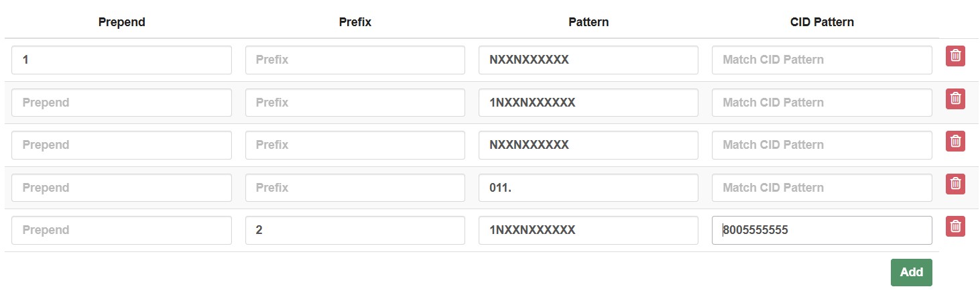Image resolution: width=980 pixels, height=295 pixels.
Task: Select second row's Pattern field 1NXXNXXXXXX
Action: [588, 103]
